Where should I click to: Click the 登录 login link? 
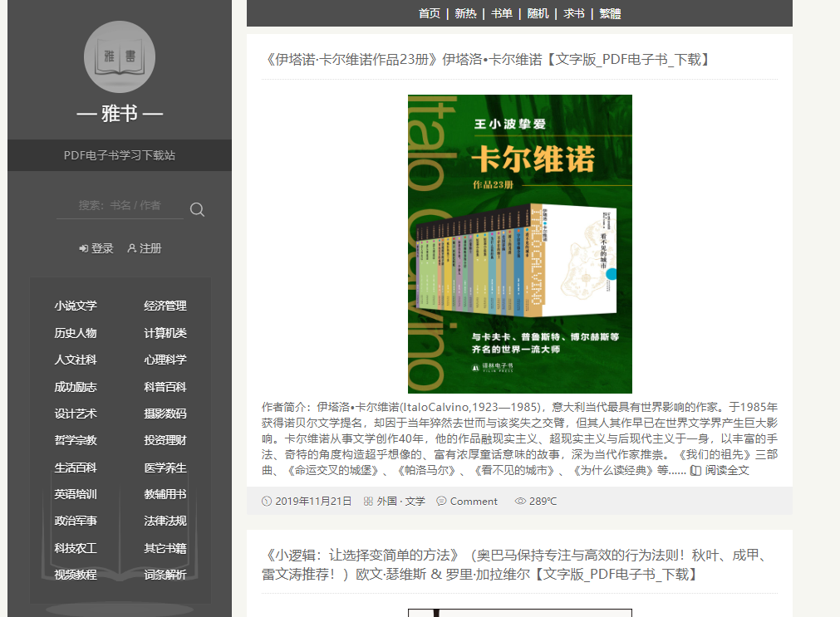tap(96, 248)
